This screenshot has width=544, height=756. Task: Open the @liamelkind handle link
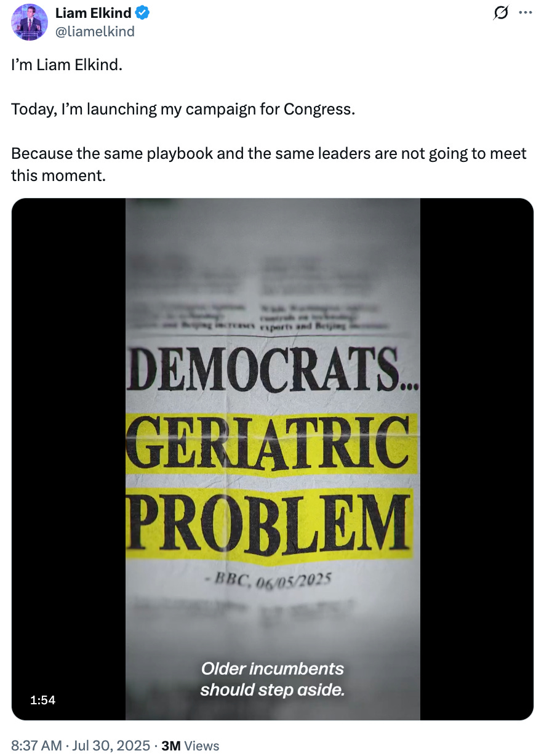click(95, 31)
